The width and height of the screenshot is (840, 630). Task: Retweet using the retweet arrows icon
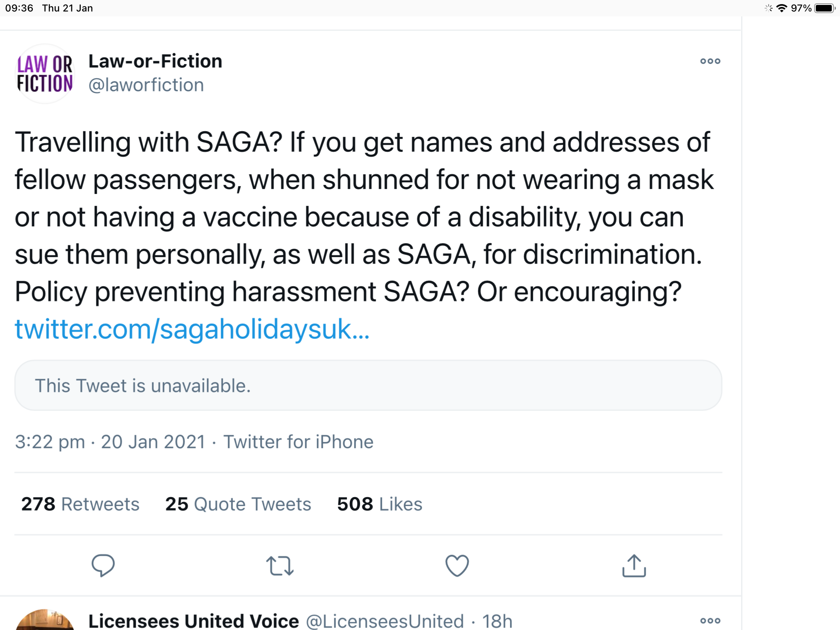pyautogui.click(x=280, y=566)
